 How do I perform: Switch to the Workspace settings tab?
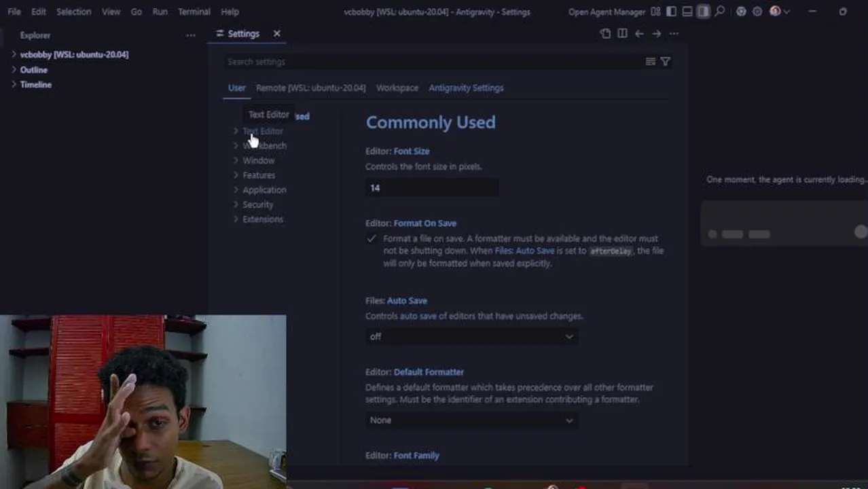coord(397,88)
